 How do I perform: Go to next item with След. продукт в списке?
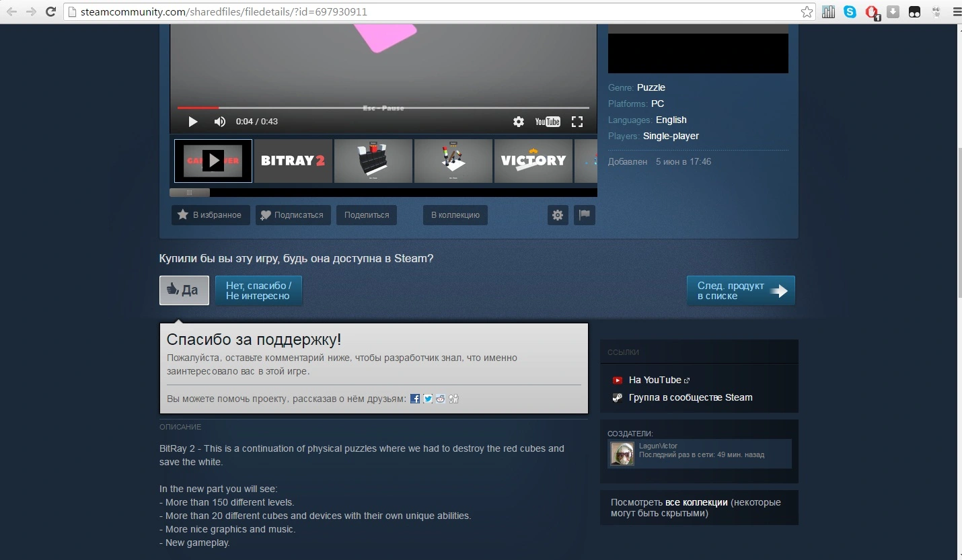click(x=741, y=290)
